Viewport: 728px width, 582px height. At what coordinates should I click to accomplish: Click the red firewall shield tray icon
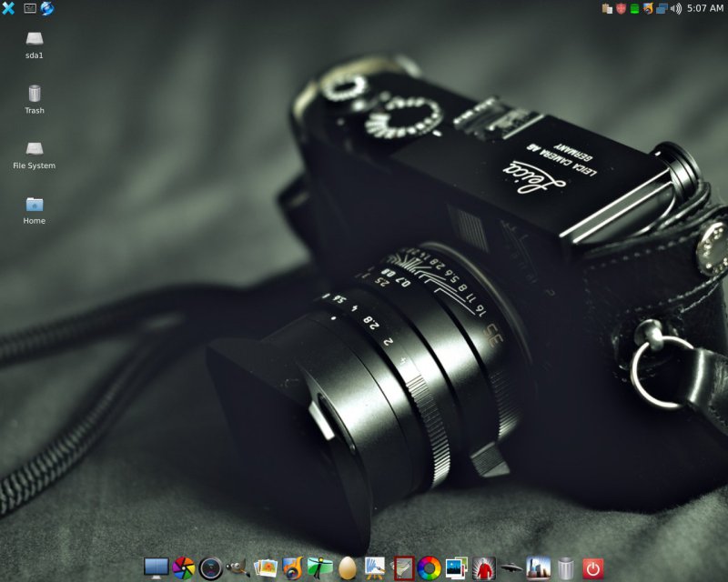point(621,8)
